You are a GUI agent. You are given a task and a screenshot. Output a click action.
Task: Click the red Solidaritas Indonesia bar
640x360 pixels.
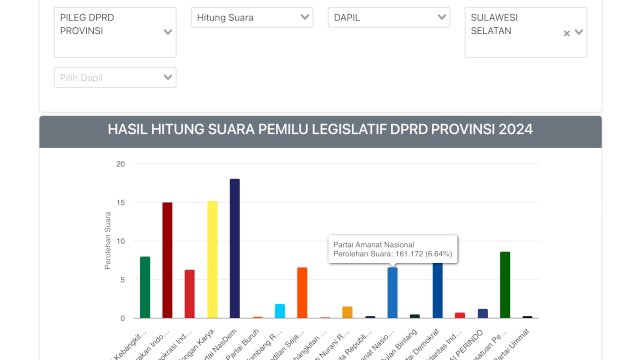(460, 316)
